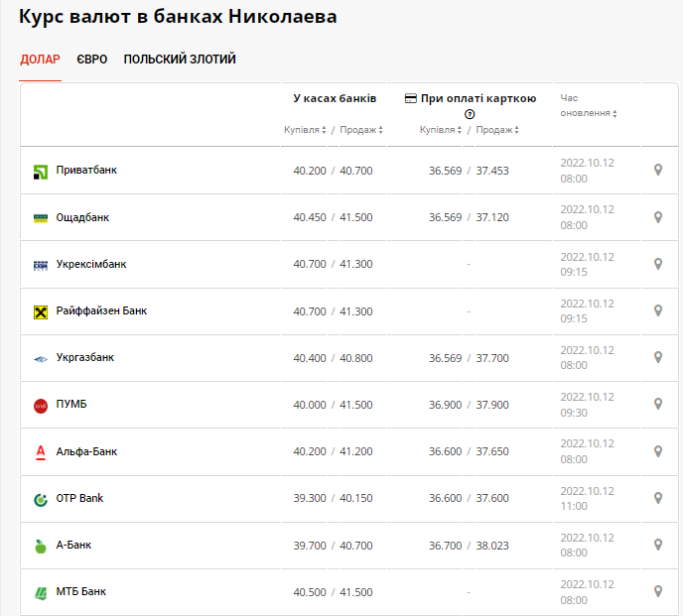Image resolution: width=683 pixels, height=616 pixels.
Task: Open the А-Банк bank link
Action: (x=73, y=545)
